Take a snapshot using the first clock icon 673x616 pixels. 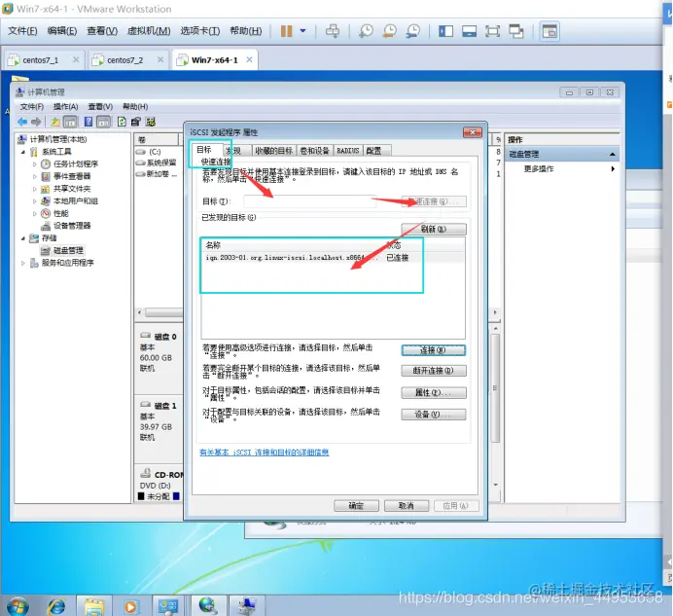pyautogui.click(x=366, y=31)
